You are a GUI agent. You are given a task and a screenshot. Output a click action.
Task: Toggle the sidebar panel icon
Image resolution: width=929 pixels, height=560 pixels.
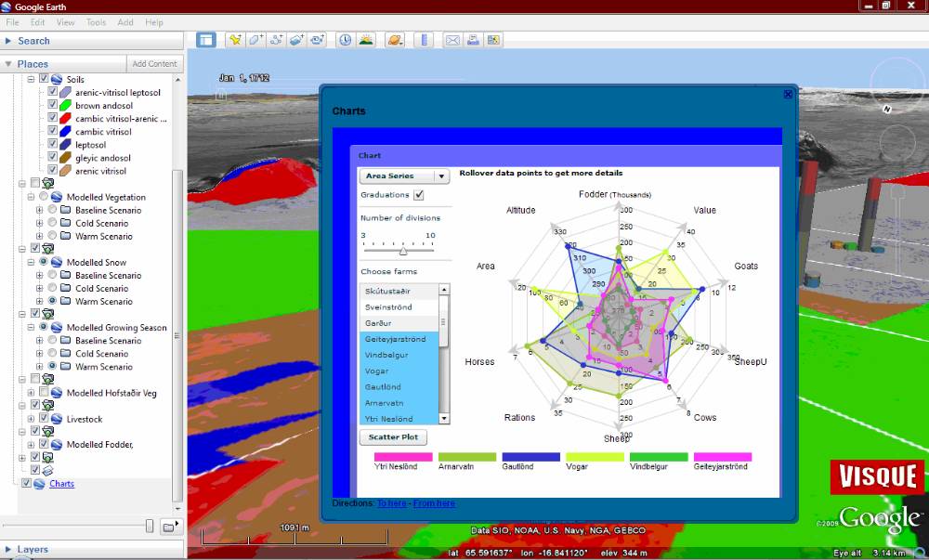pyautogui.click(x=205, y=40)
